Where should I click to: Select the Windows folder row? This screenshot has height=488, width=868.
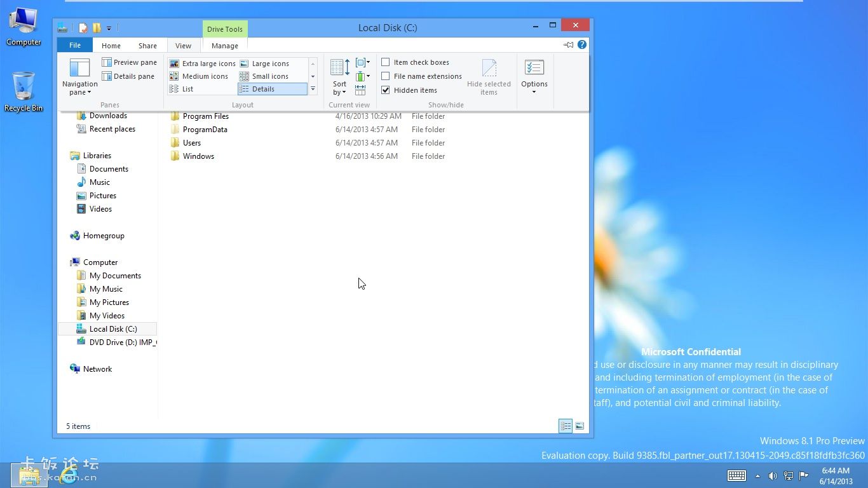coord(308,156)
